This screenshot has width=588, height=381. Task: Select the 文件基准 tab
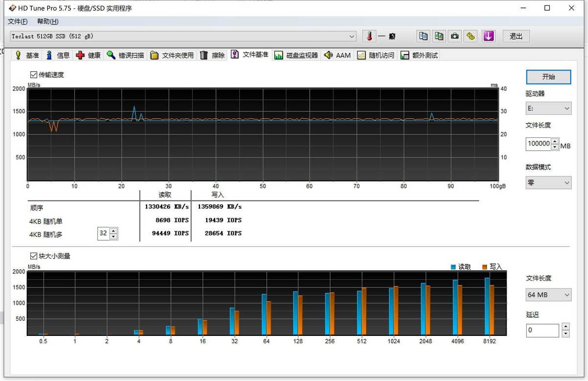coord(250,54)
